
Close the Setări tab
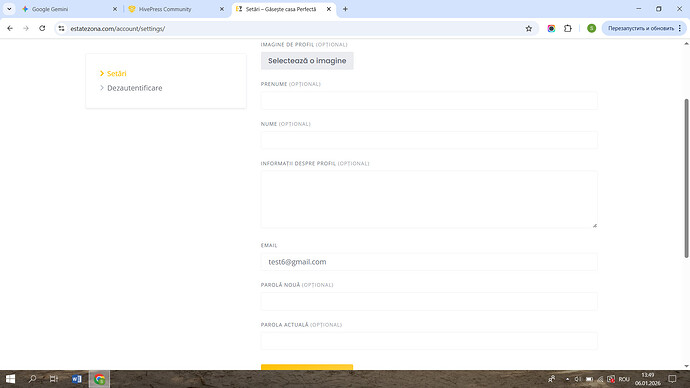(329, 9)
